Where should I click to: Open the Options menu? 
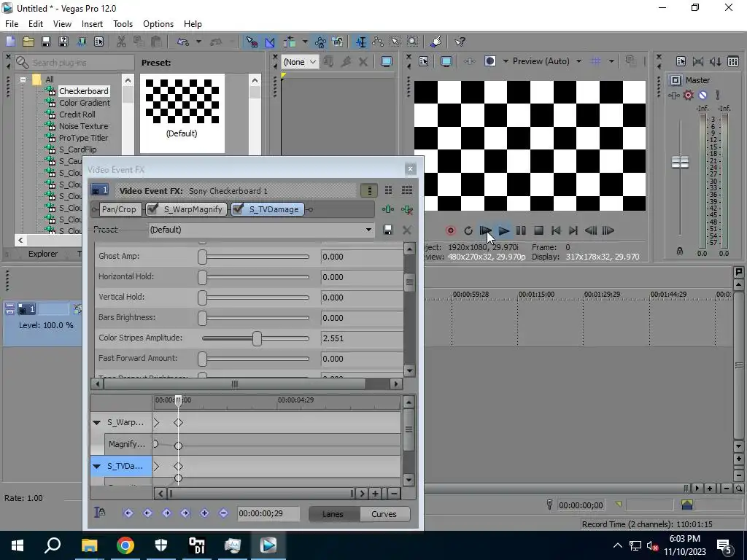tap(158, 24)
